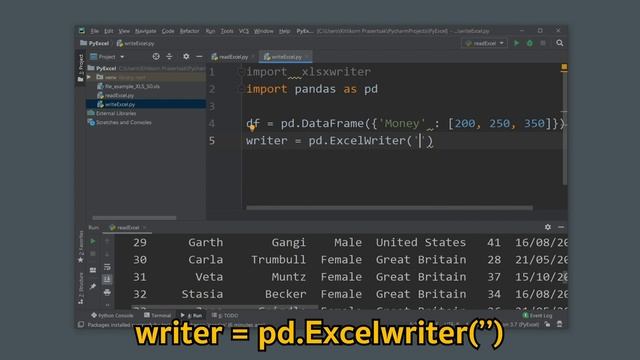
Task: Open Project panel gear settings
Action: 186,56
